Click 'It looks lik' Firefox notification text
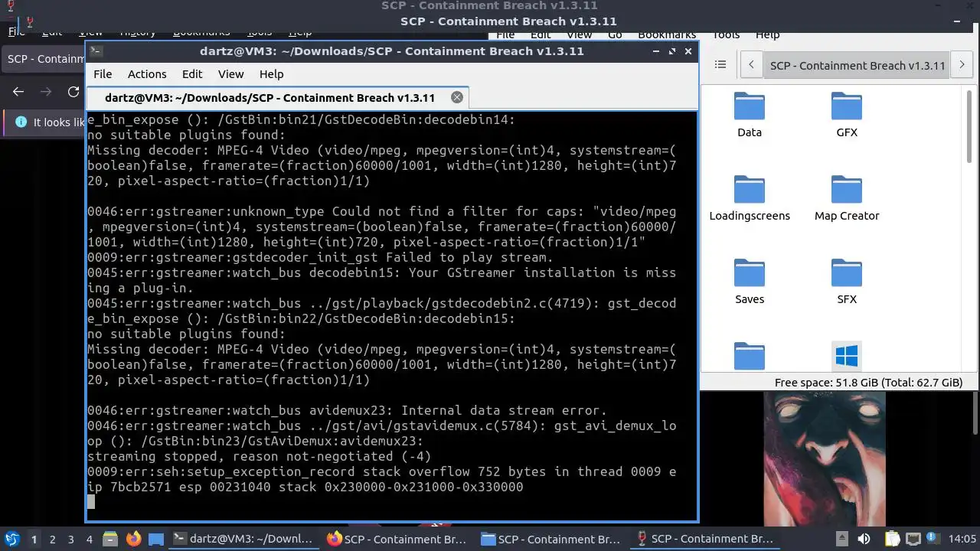The width and height of the screenshot is (980, 551). [x=59, y=122]
